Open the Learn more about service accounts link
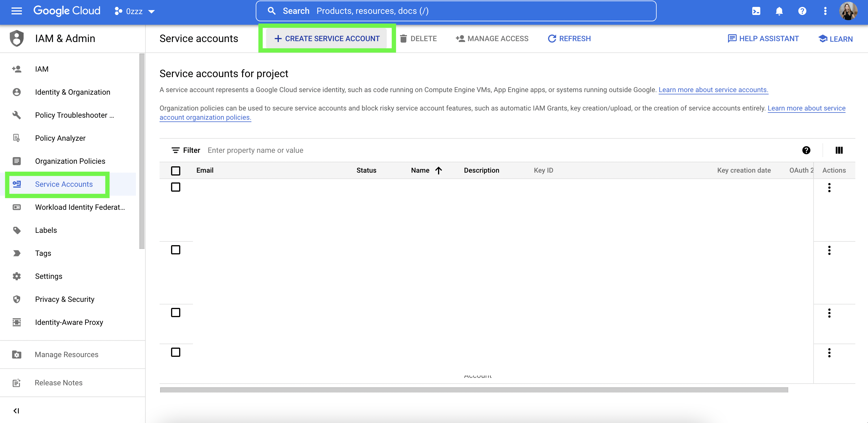 pos(713,89)
